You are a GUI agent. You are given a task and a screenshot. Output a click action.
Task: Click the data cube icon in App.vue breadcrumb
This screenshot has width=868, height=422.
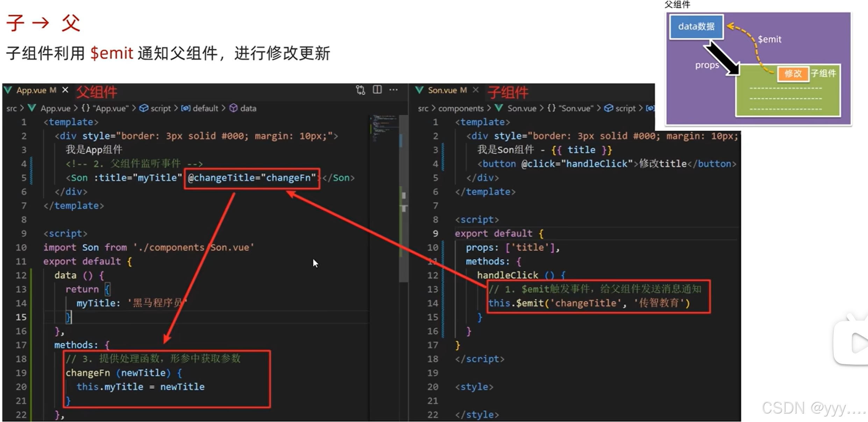233,108
